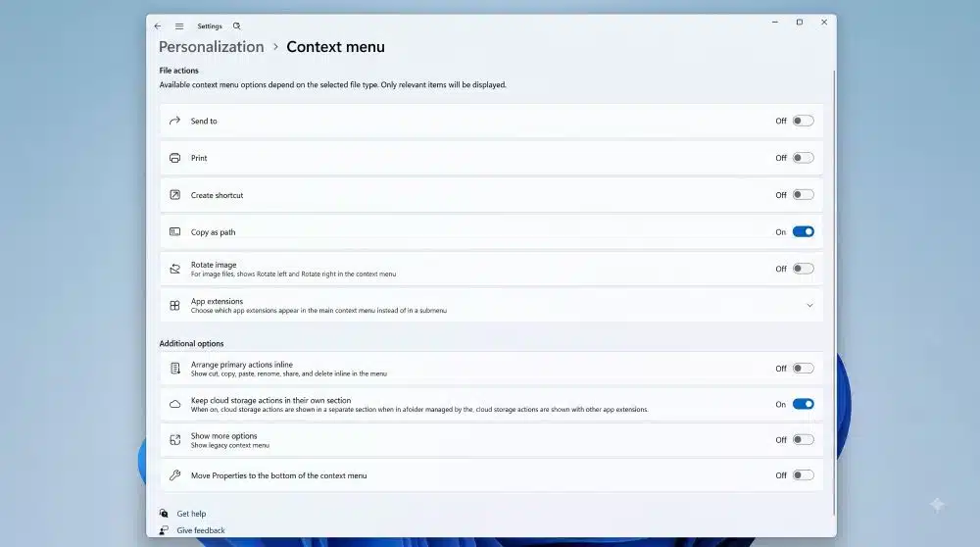
Task: Enable Show more options toggle
Action: [x=804, y=440]
